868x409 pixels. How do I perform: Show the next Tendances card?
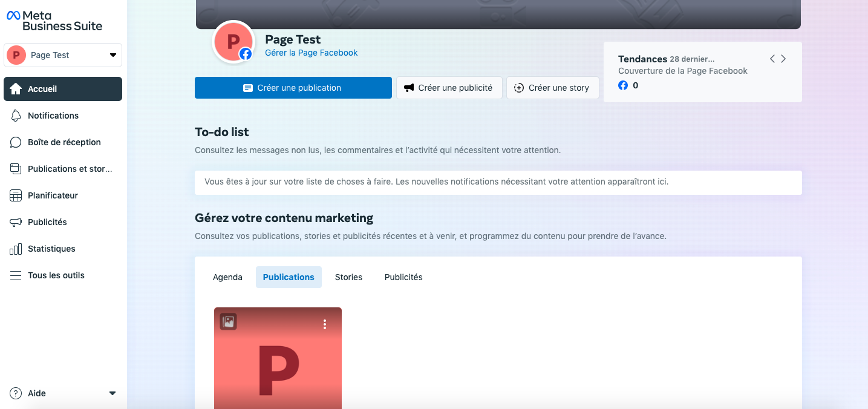pyautogui.click(x=783, y=59)
